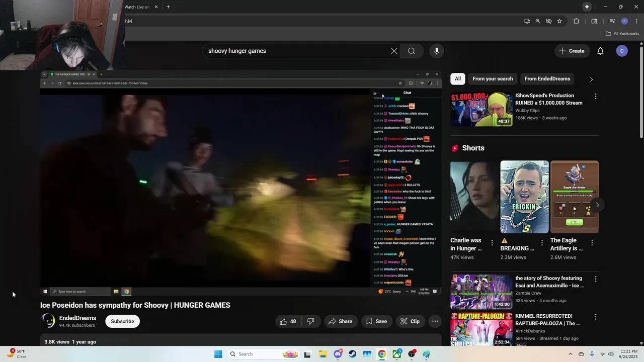Show hidden system tray icons chevron
The height and width of the screenshot is (362, 644).
[570, 354]
